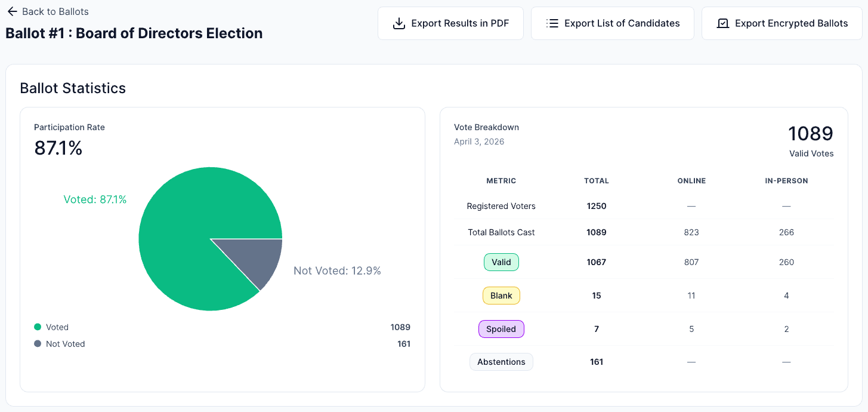Click the download icon for PDF export
Screen dimensions: 868x412
pyautogui.click(x=399, y=23)
